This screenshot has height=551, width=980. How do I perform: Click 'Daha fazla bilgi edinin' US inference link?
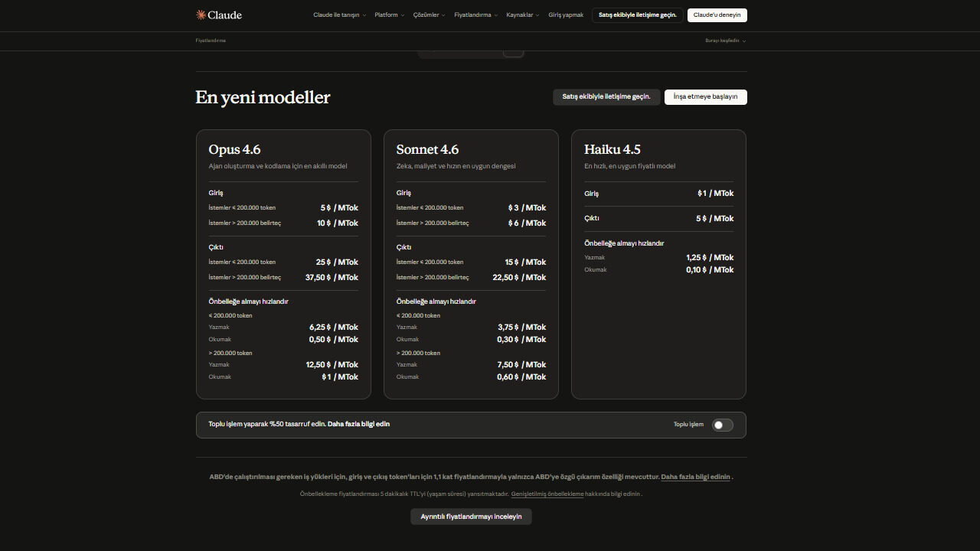[x=695, y=477]
